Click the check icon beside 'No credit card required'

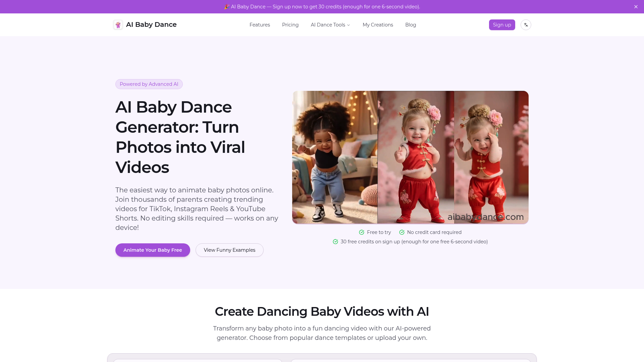point(402,232)
